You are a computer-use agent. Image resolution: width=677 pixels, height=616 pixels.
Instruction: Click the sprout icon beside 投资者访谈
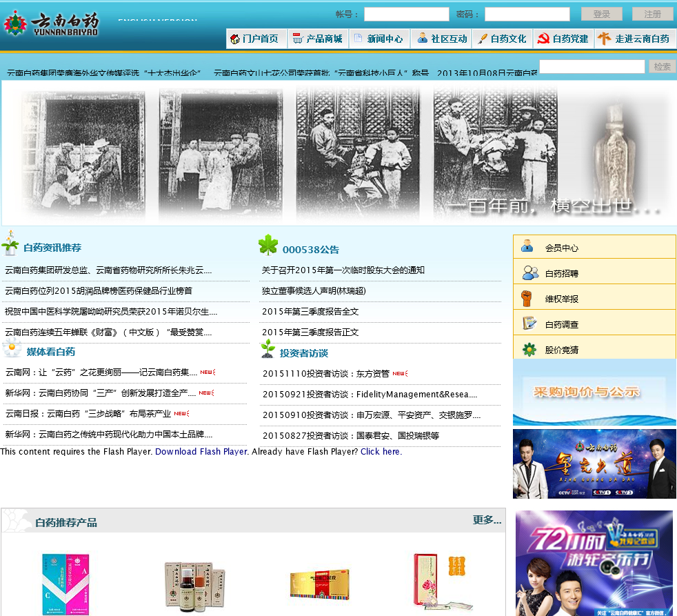pos(268,349)
